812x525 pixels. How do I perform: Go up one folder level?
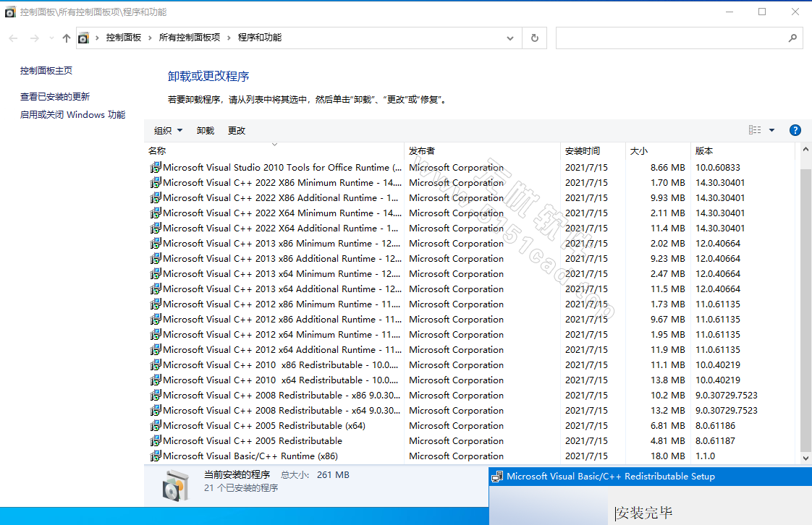tap(67, 38)
